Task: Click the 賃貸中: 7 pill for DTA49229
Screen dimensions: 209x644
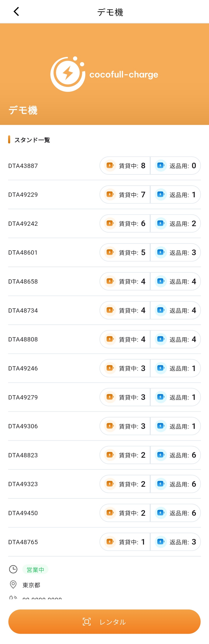Action: 125,194
